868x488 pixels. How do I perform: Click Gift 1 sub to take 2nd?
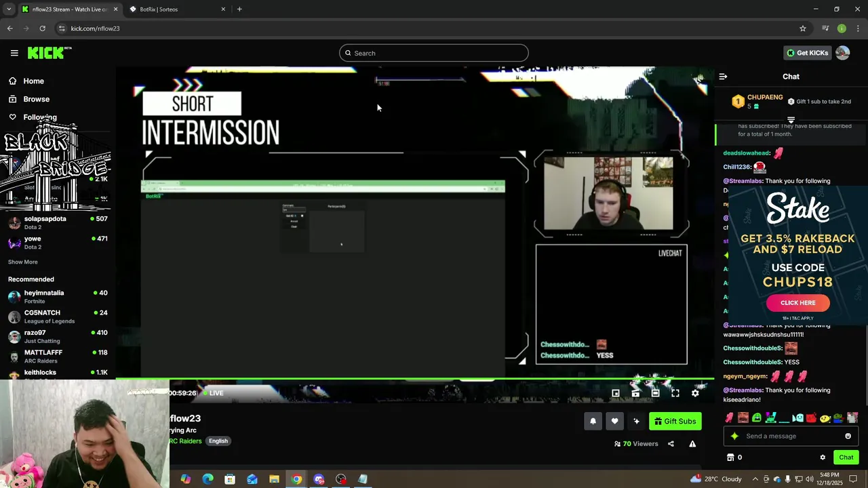tap(819, 102)
